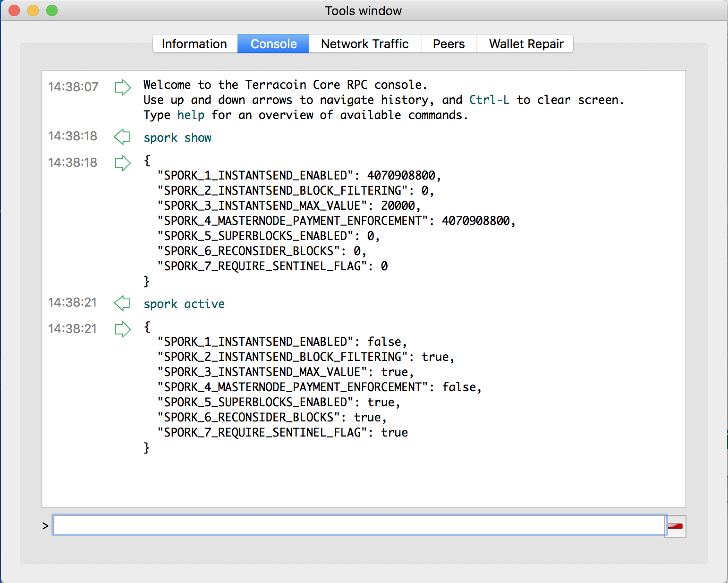The width and height of the screenshot is (728, 583).
Task: Minimize the Tools window with yellow button
Action: point(33,10)
